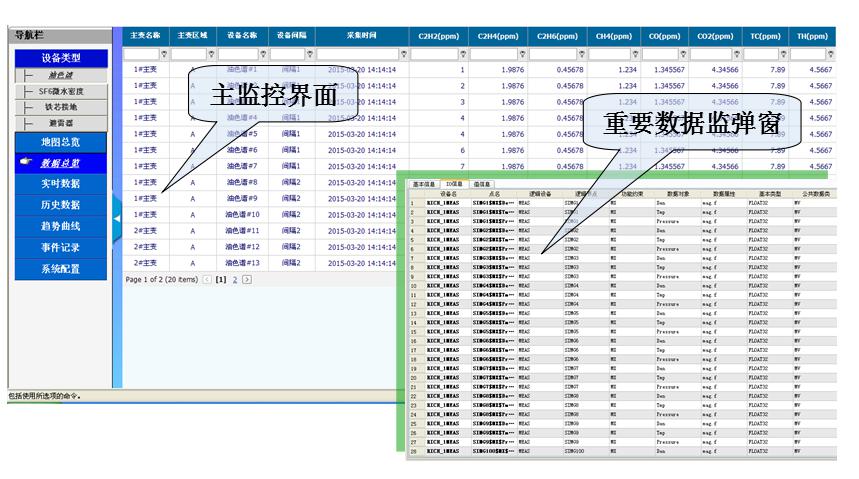Select 铁芯接地 in the device type tree

61,107
